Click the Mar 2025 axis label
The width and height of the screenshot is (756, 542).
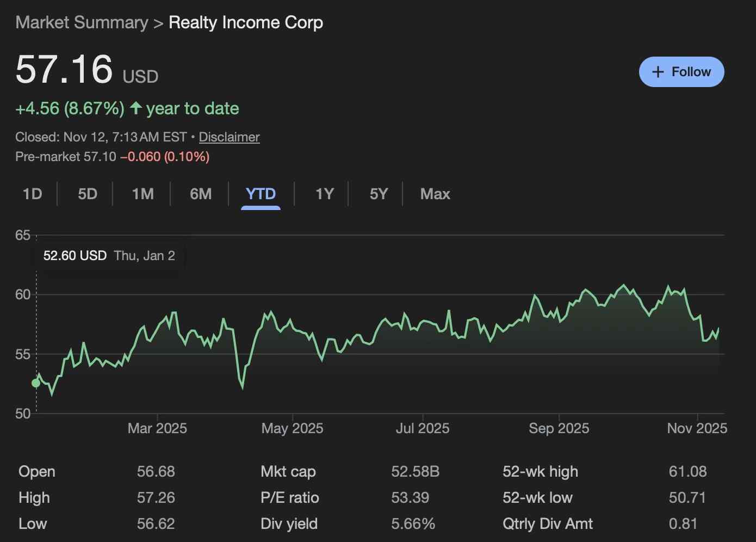point(157,428)
